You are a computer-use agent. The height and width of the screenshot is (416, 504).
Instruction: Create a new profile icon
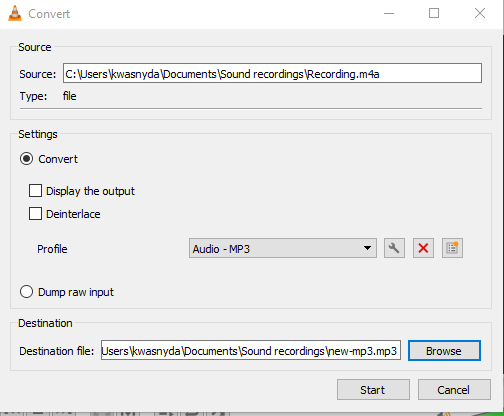(452, 248)
